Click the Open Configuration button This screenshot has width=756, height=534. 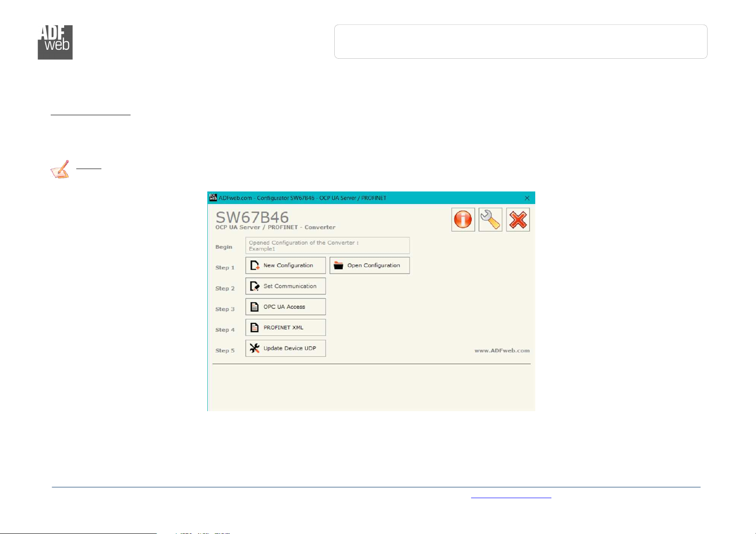tap(370, 265)
